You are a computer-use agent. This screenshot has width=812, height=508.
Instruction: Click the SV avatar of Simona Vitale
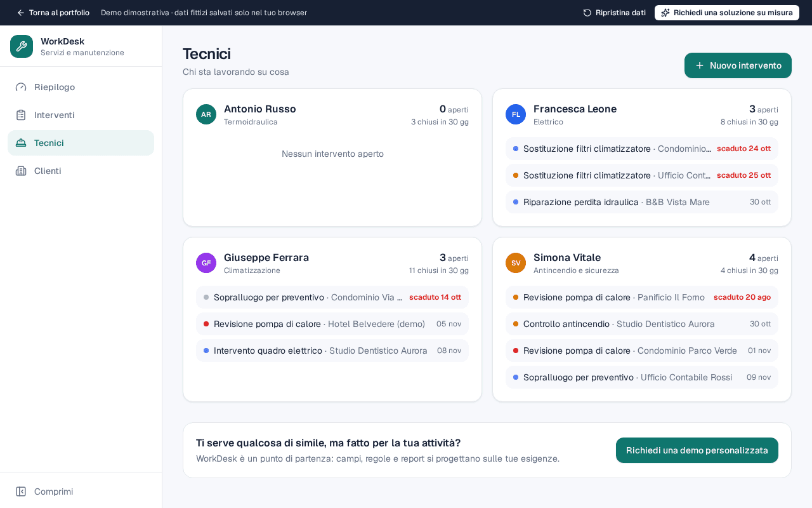(516, 263)
